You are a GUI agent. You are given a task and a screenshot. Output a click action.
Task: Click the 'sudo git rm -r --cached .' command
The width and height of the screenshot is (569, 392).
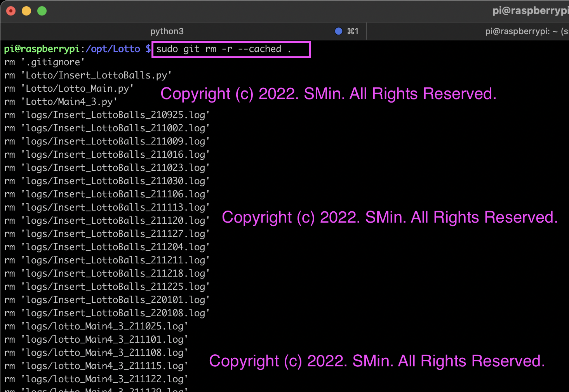[x=223, y=49]
